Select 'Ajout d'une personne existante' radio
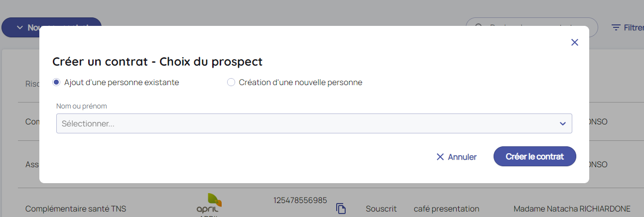Screen dimensions: 644x217 (x=56, y=83)
